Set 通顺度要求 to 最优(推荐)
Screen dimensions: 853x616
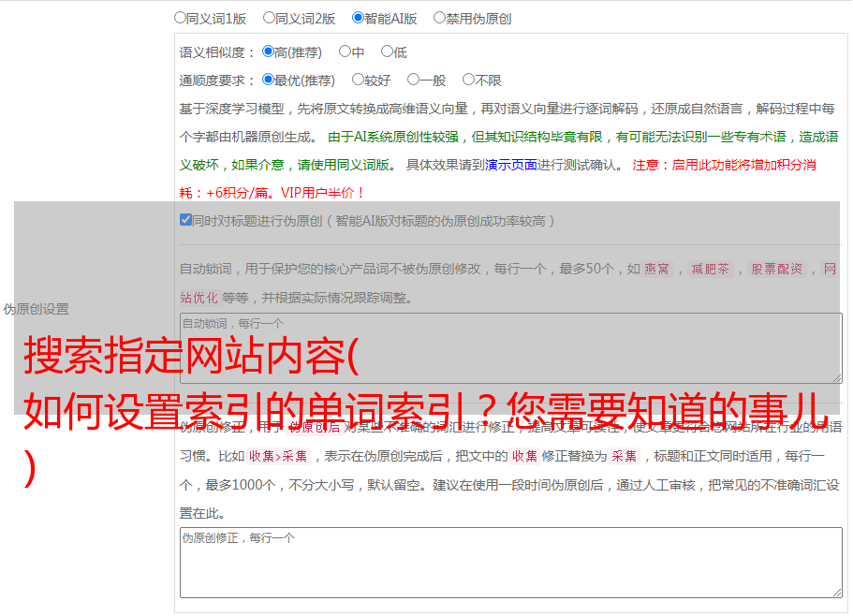coord(268,80)
